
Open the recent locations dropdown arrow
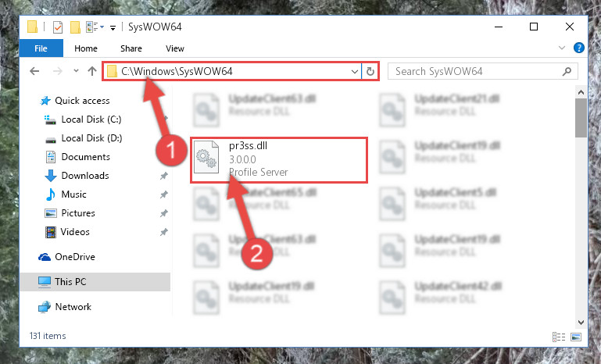click(76, 71)
